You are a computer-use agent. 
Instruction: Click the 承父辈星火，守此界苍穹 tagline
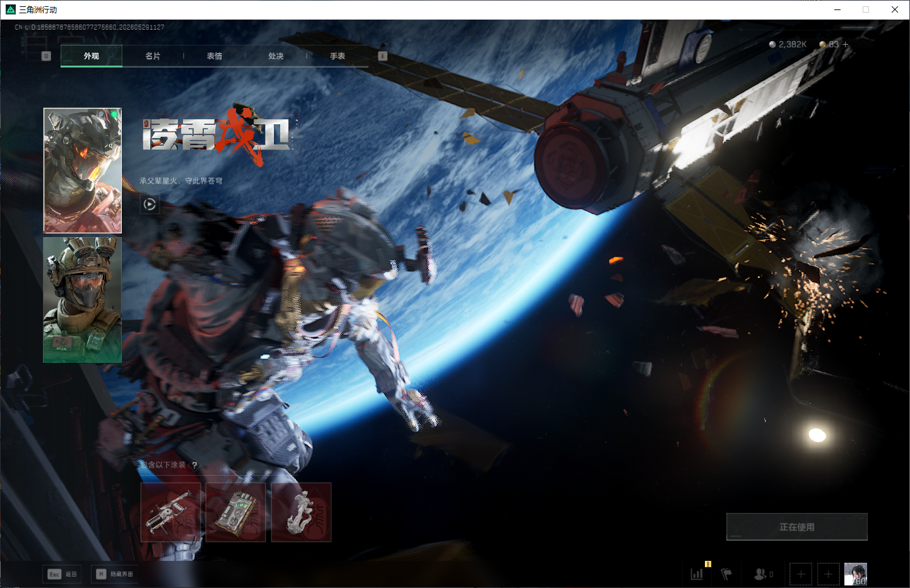tap(181, 181)
